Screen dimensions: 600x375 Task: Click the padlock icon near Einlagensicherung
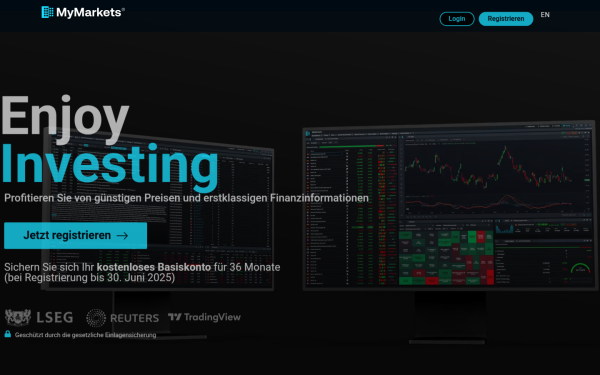tap(8, 334)
